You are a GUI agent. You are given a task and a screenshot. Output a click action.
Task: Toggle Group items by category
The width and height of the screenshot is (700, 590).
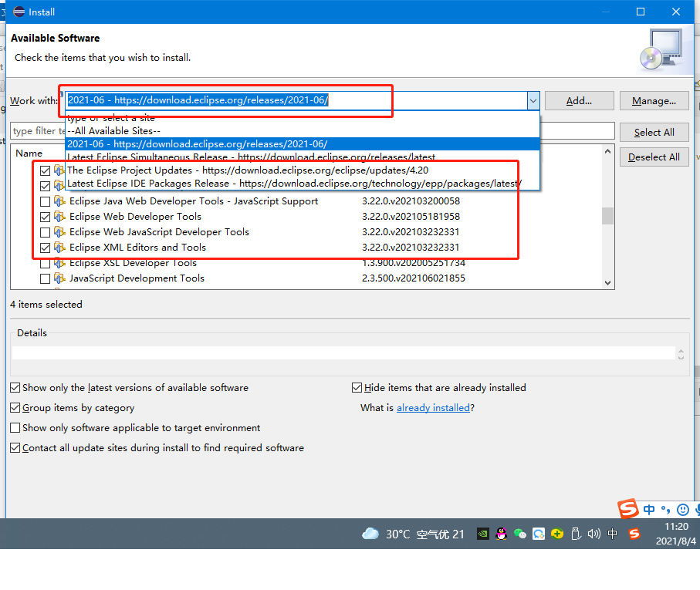coord(15,408)
